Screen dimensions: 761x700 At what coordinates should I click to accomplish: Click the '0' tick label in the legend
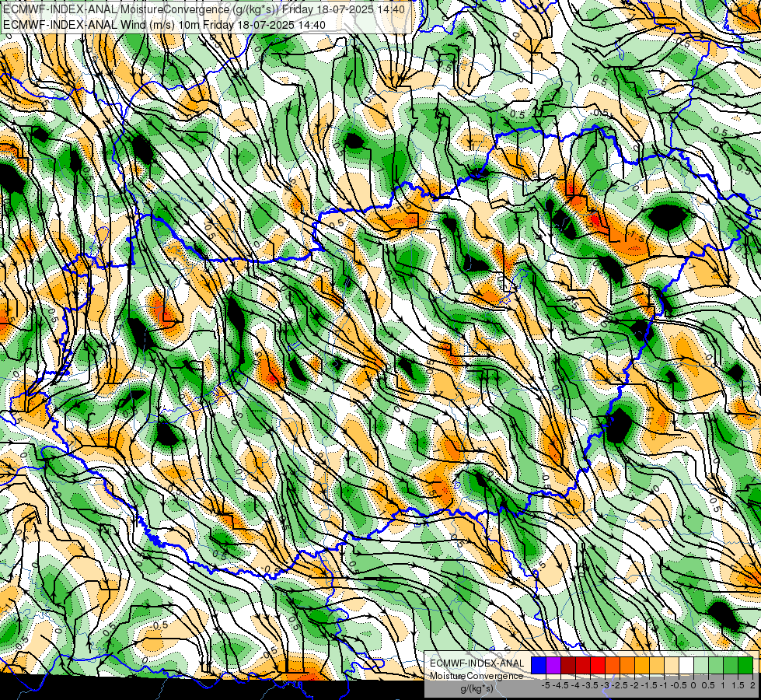click(693, 685)
